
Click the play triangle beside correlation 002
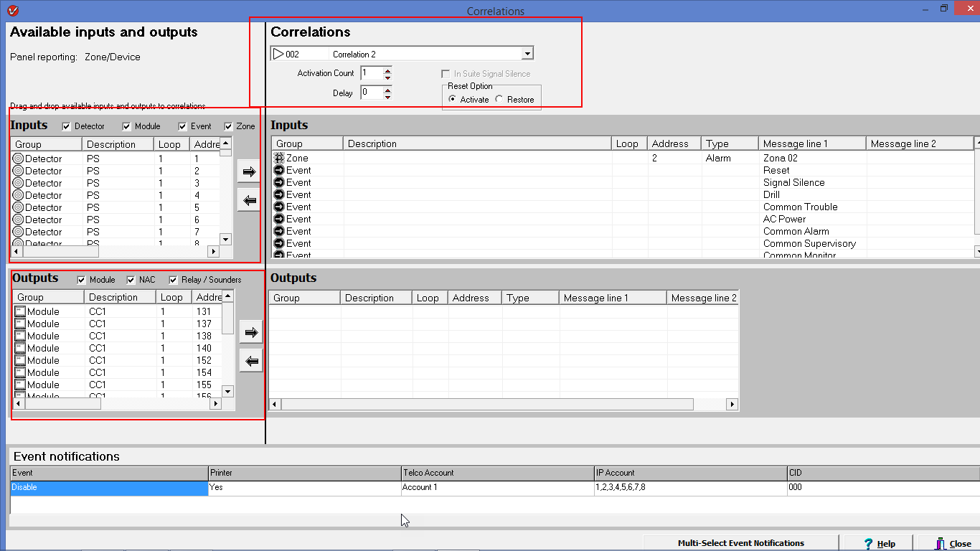(x=278, y=53)
